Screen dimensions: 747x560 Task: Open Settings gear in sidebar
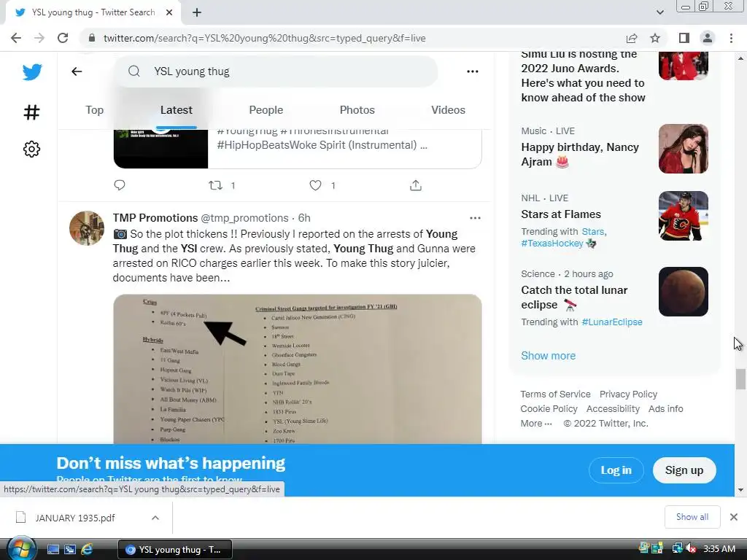32,149
